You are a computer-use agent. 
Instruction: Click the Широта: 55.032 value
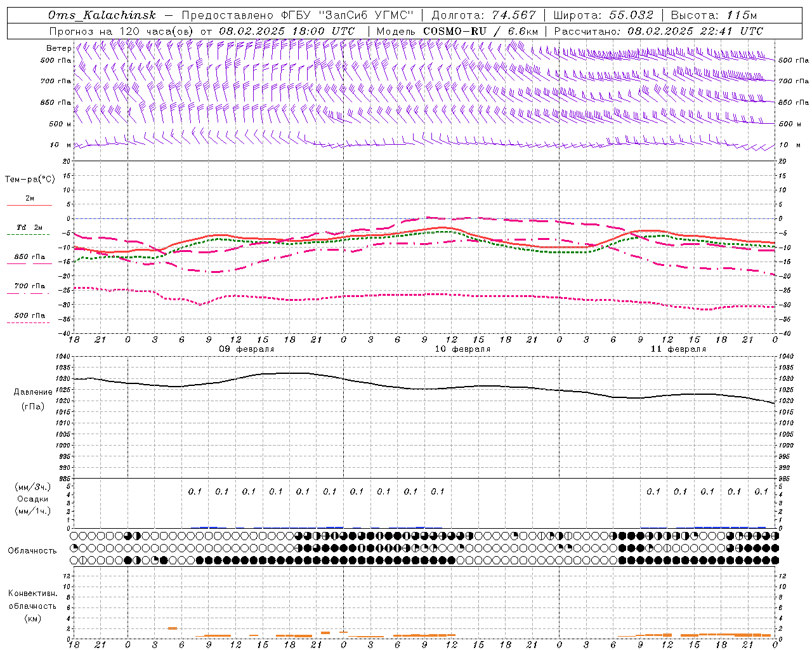[x=603, y=15]
